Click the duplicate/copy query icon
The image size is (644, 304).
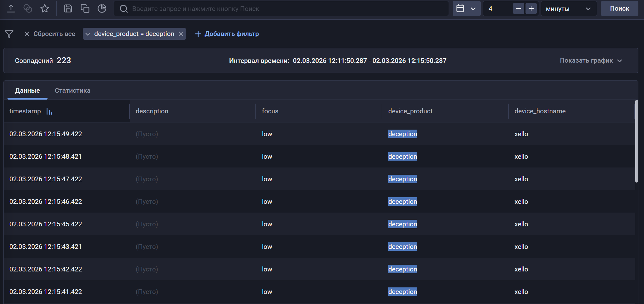85,8
